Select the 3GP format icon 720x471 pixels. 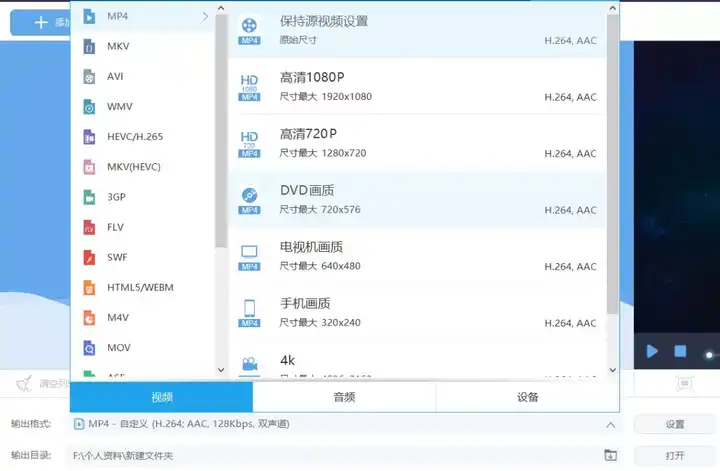pos(89,197)
